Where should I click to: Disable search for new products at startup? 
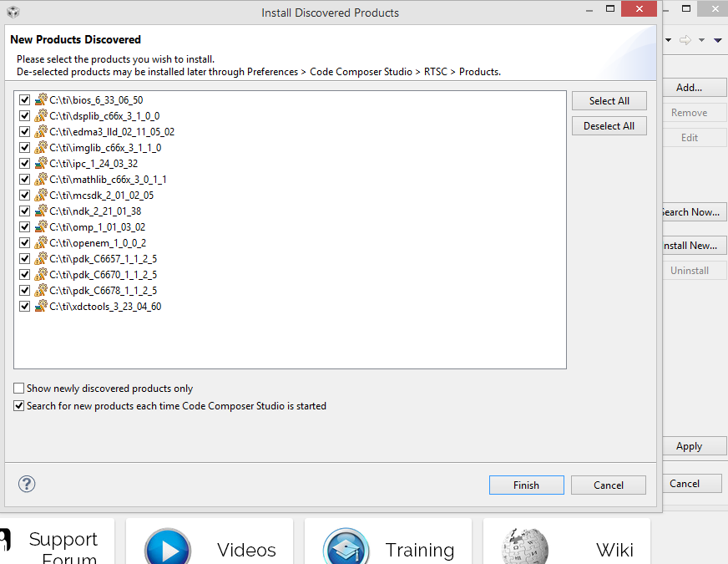point(18,405)
